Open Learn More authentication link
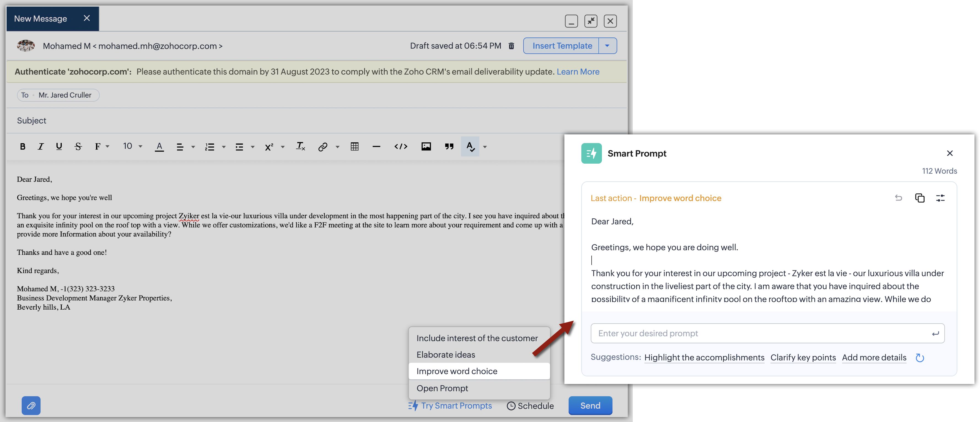Image resolution: width=980 pixels, height=422 pixels. point(578,71)
